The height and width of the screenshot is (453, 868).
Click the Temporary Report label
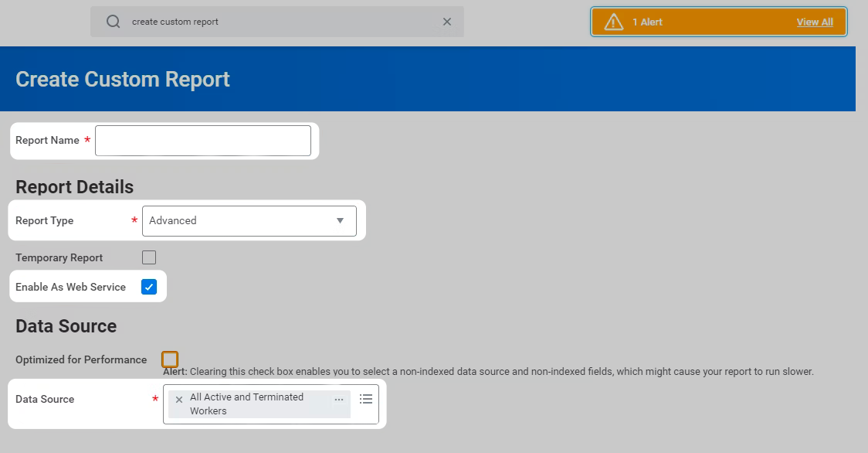[x=59, y=257]
